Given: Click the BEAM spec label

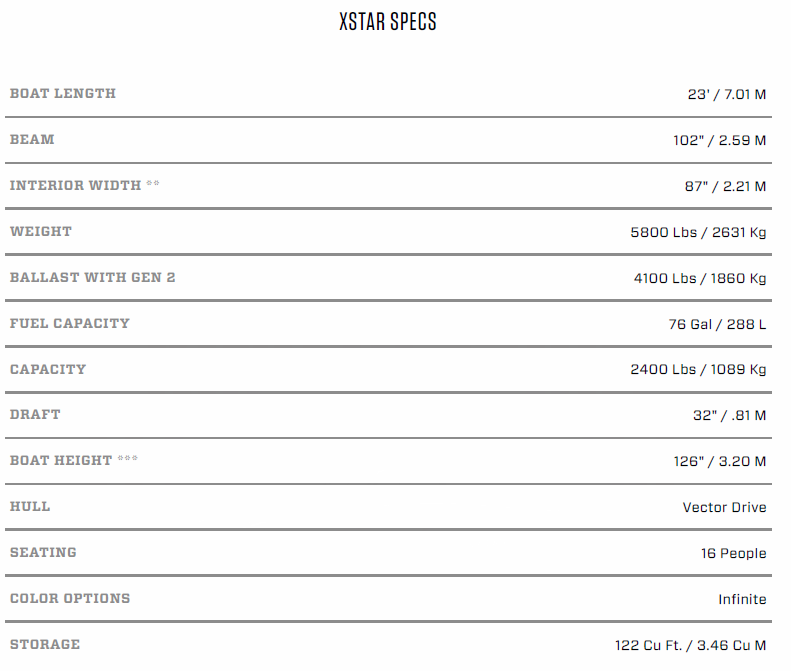Looking at the screenshot, I should click(x=32, y=139).
